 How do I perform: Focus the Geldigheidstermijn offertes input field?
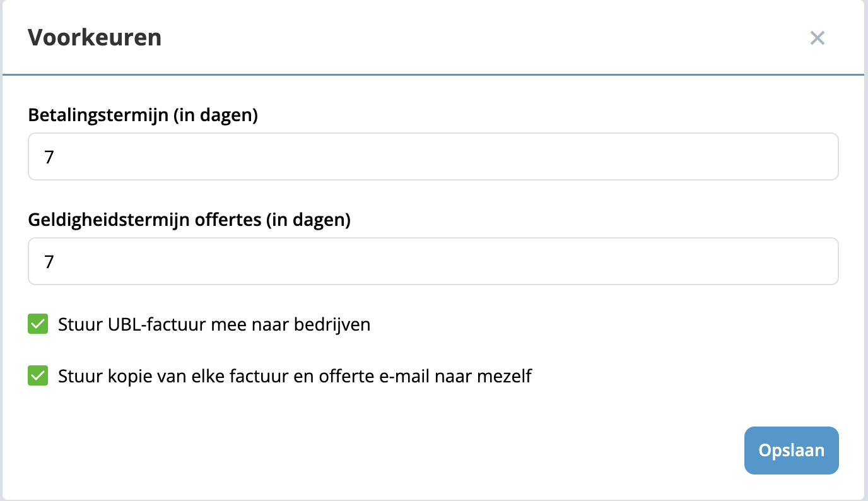point(433,261)
